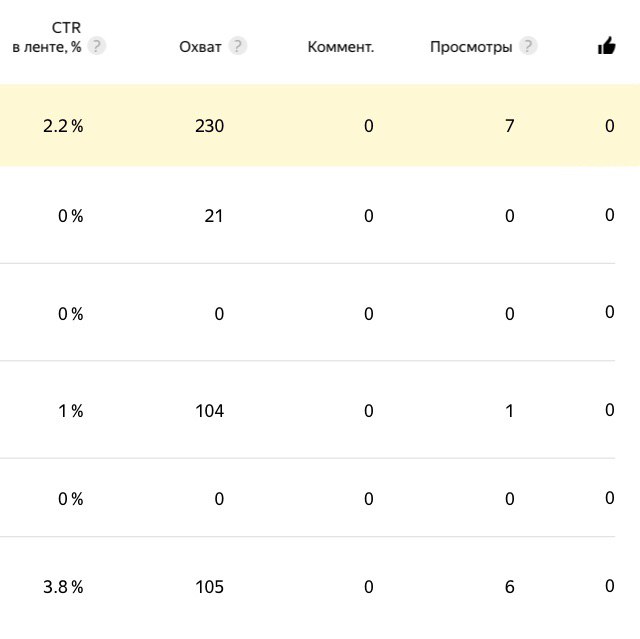Click the views value 1 in the 104 row
This screenshot has width=640, height=639.
pyautogui.click(x=509, y=411)
